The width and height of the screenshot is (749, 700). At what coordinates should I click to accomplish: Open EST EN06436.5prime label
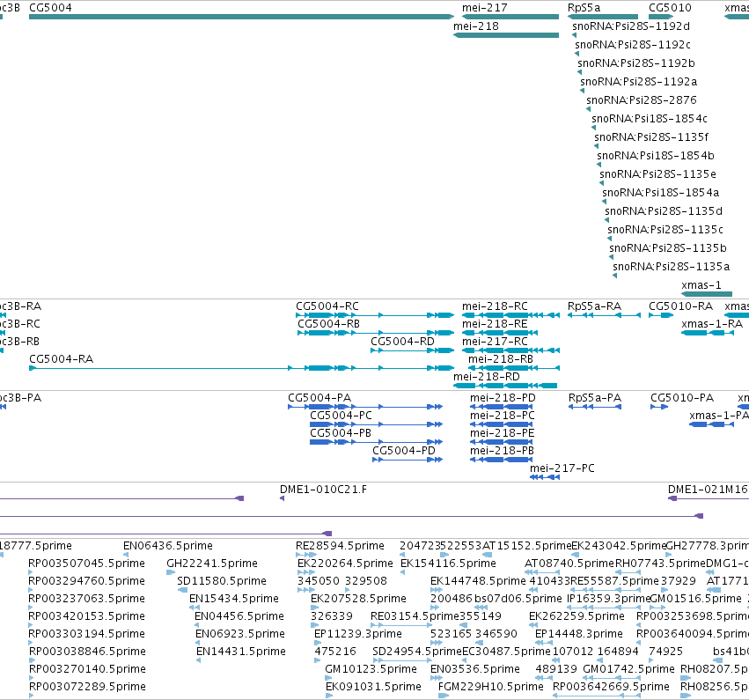(167, 546)
